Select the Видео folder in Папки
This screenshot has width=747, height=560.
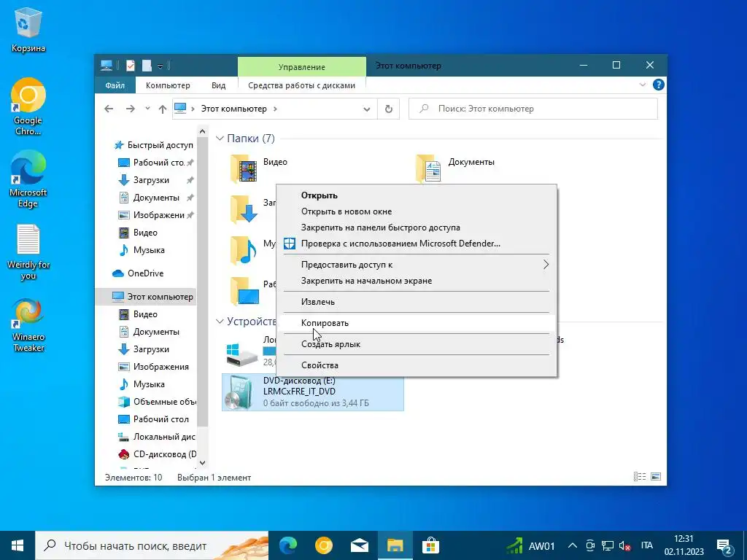[x=259, y=168]
